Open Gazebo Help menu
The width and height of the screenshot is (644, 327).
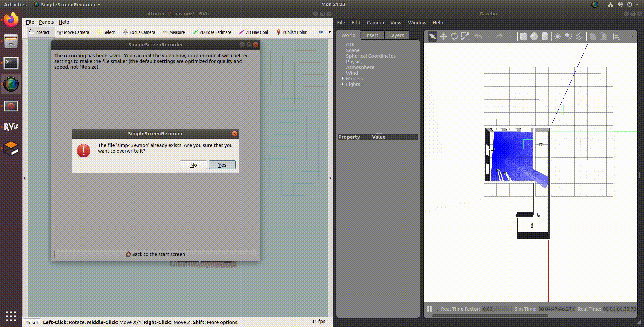438,23
